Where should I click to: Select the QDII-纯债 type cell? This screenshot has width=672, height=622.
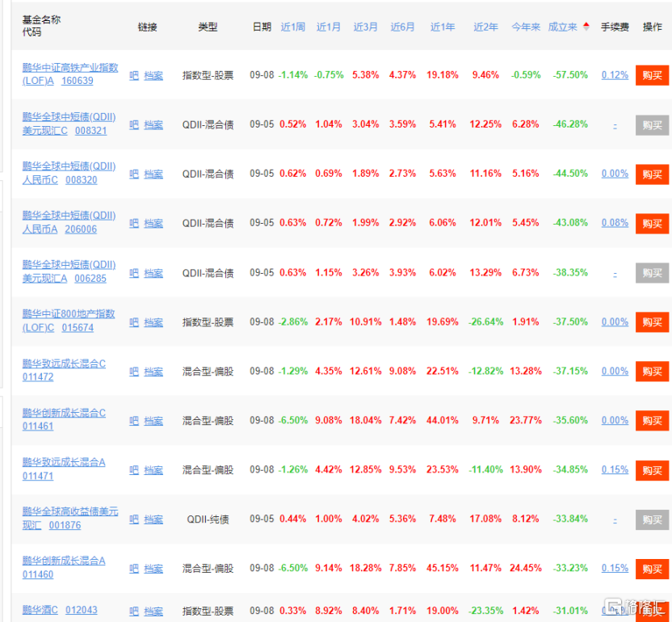click(208, 519)
